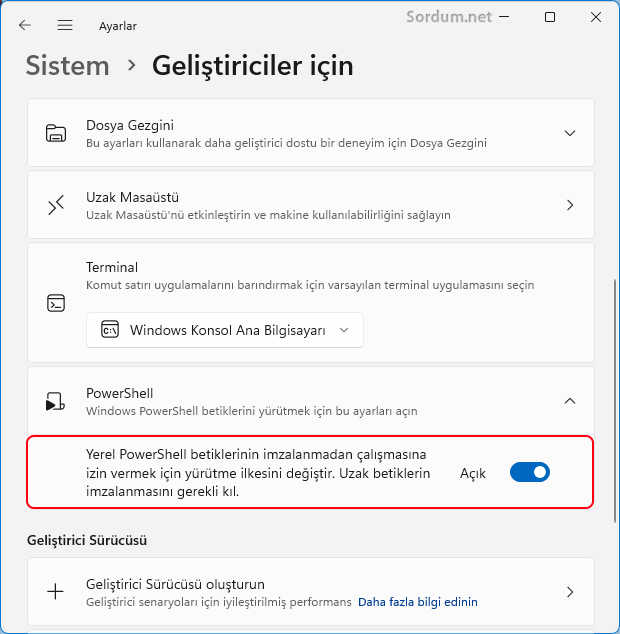The image size is (620, 634).
Task: Click the back arrow icon
Action: [x=25, y=25]
